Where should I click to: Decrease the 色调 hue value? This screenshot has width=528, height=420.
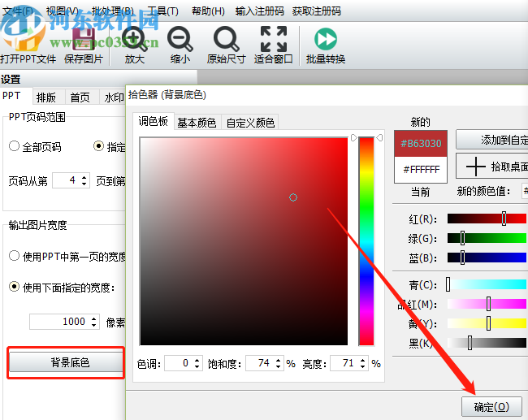(x=197, y=366)
